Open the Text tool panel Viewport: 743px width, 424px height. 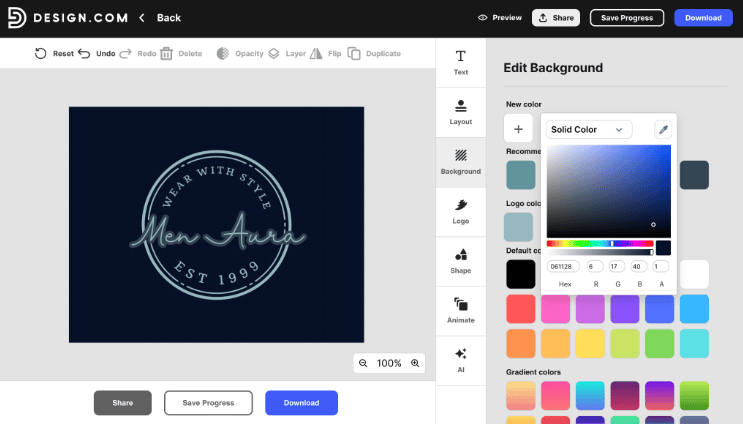[x=461, y=63]
